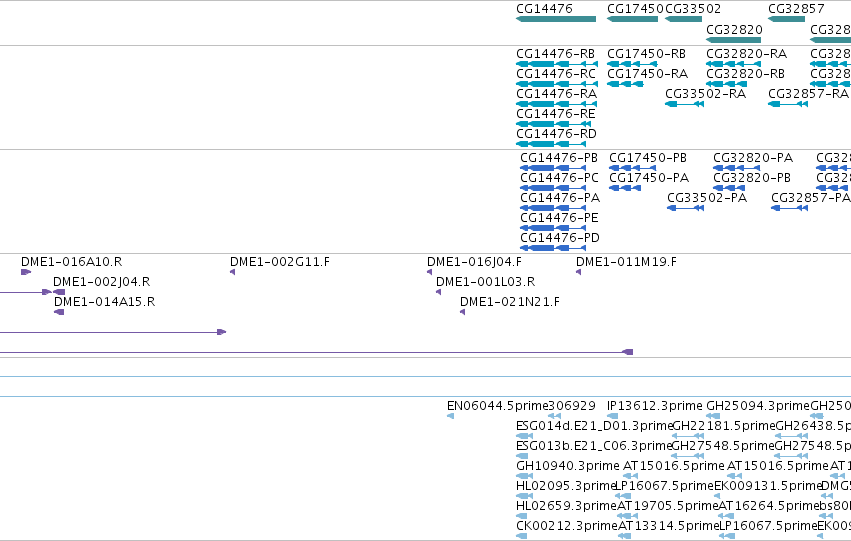Image resolution: width=851 pixels, height=541 pixels.
Task: Select EST AT13314.5prime
Action: (668, 526)
